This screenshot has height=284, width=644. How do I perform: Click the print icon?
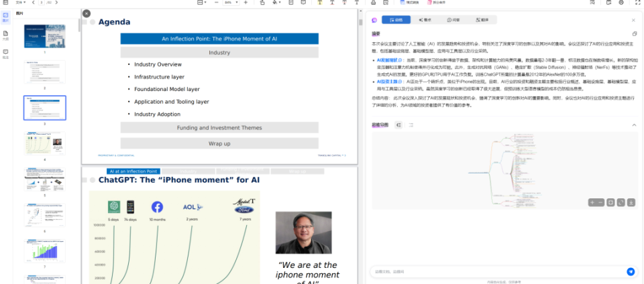point(621,3)
